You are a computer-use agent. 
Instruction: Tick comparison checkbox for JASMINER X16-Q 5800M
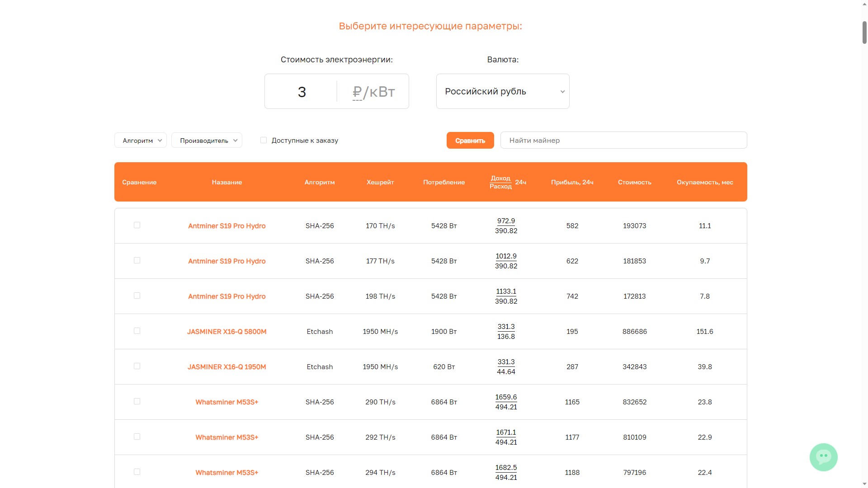tap(137, 331)
